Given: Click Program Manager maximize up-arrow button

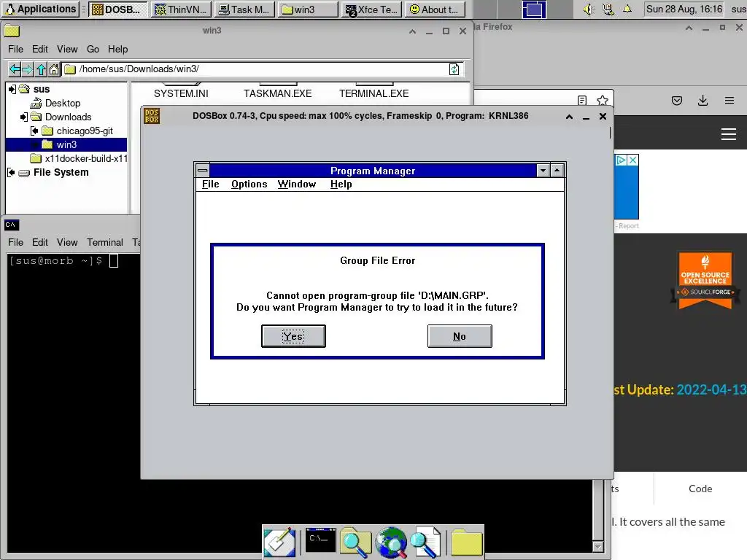Looking at the screenshot, I should [x=557, y=170].
